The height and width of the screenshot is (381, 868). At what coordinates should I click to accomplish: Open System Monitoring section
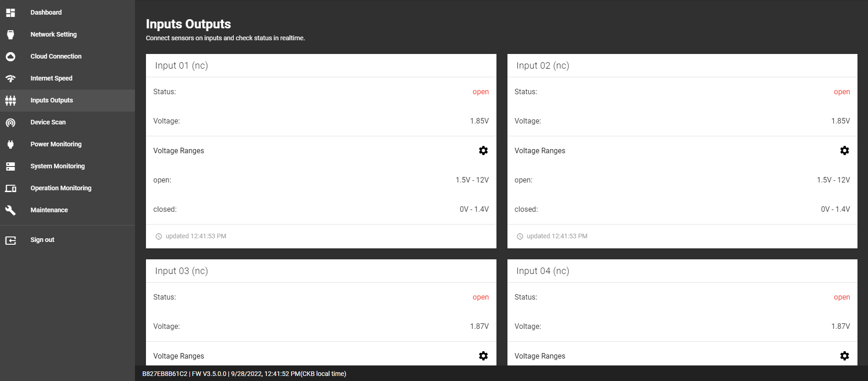67,166
